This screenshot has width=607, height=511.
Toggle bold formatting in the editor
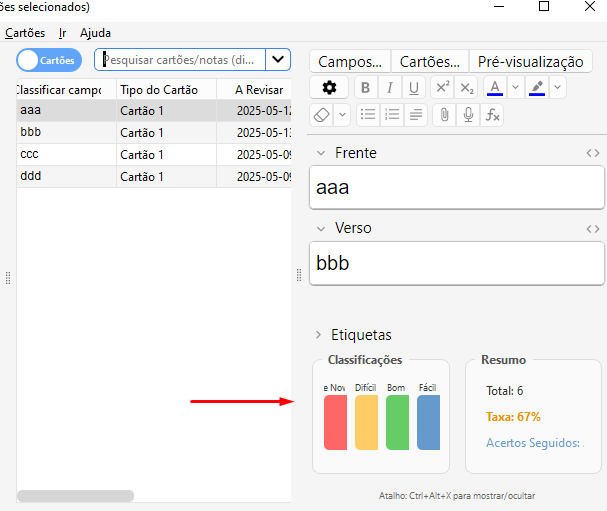tap(366, 88)
